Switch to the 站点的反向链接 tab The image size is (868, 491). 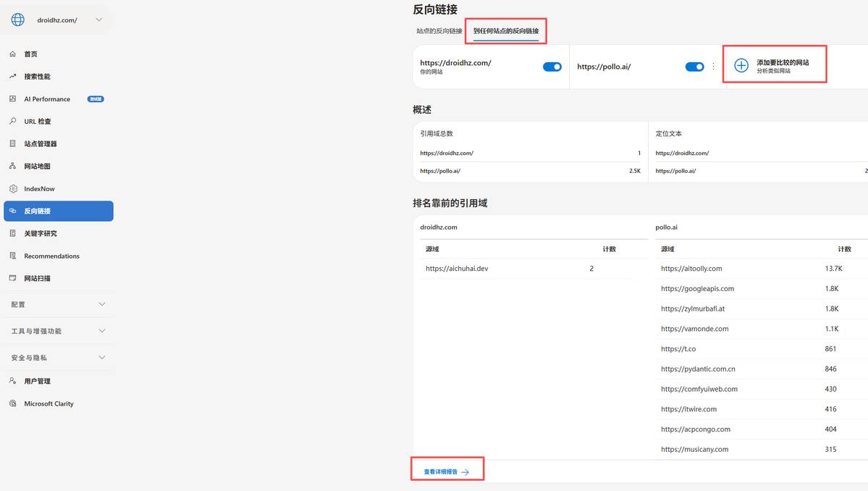tap(439, 31)
